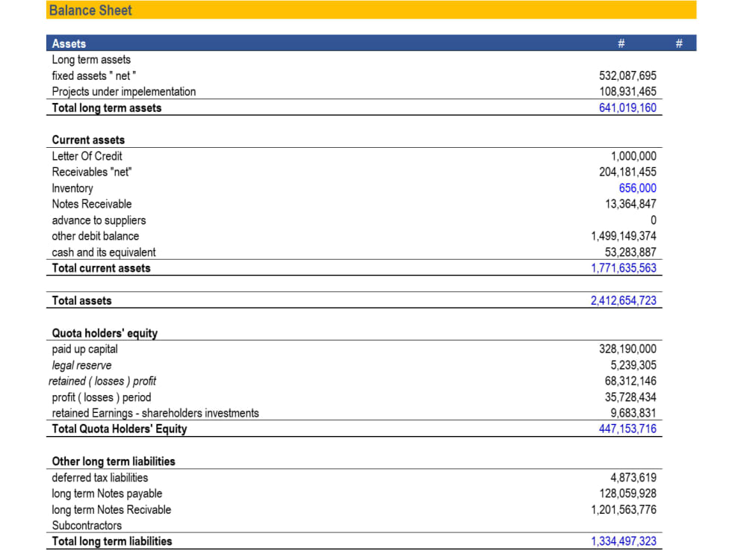Click the advance to suppliers zero value
The image size is (747, 560).
point(654,220)
